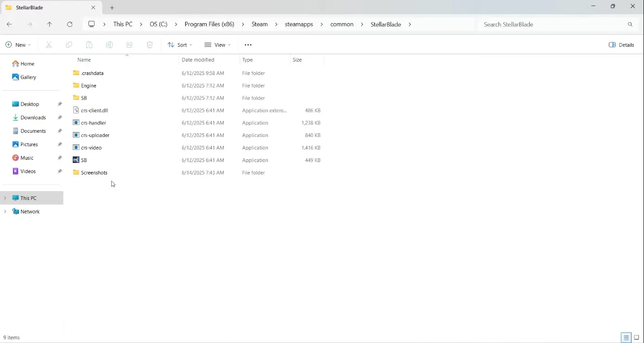Click the PC monitor icon in address bar
Image resolution: width=644 pixels, height=343 pixels.
tap(91, 24)
